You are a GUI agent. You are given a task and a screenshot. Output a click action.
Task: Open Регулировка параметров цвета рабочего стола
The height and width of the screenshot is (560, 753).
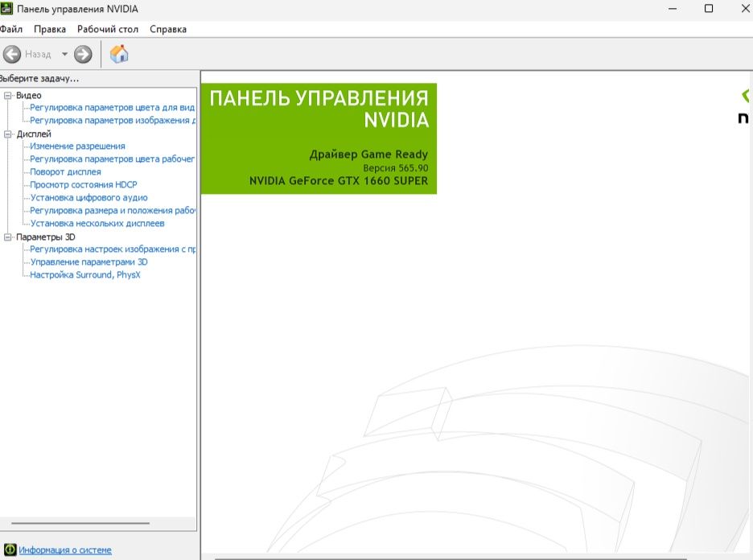pos(112,159)
